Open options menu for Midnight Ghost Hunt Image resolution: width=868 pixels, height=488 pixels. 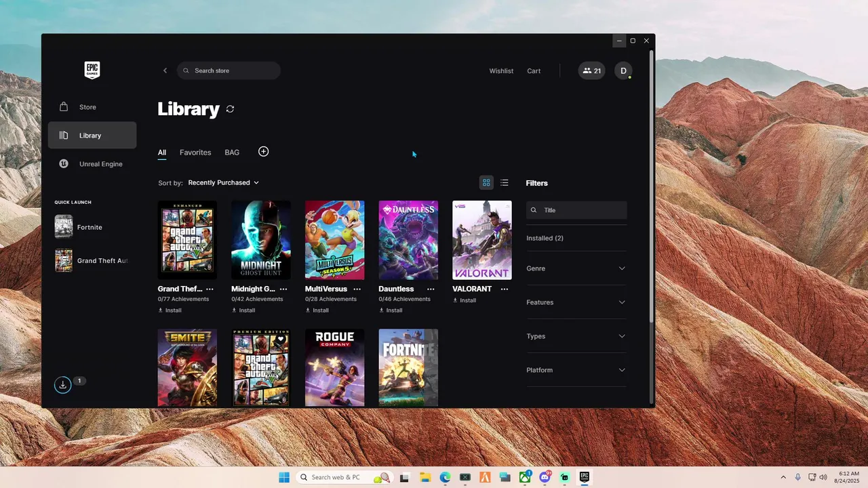(283, 289)
